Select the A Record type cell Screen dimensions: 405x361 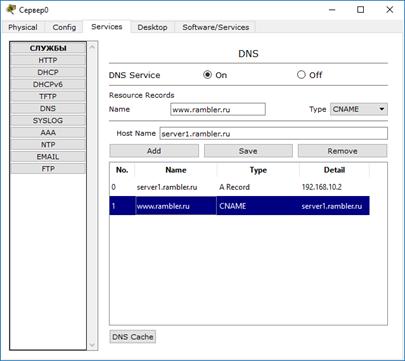[x=258, y=187]
